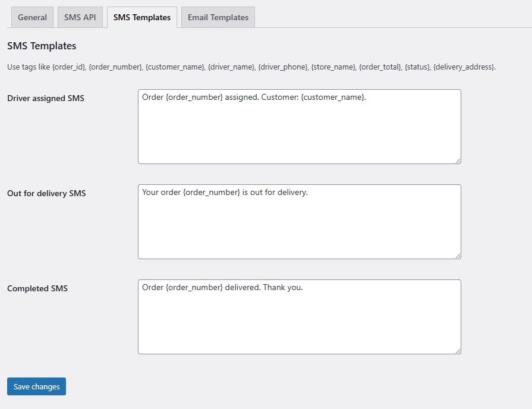Select the SMS Templates tab
Image resolution: width=532 pixels, height=409 pixels.
141,17
